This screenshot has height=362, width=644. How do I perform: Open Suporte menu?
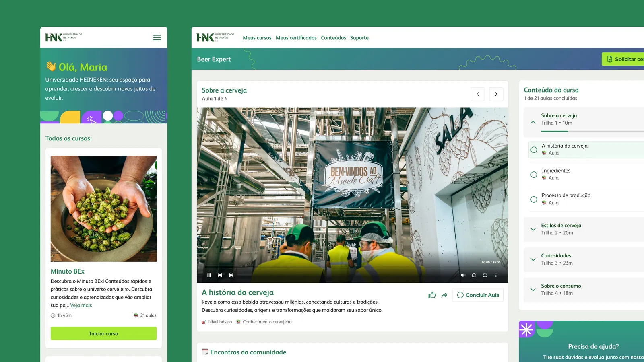click(x=359, y=38)
